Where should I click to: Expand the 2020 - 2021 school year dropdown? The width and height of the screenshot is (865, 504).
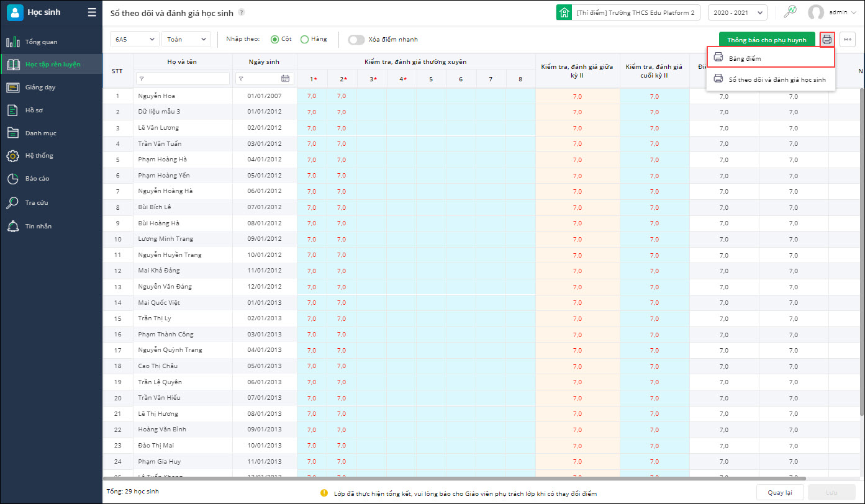[737, 12]
